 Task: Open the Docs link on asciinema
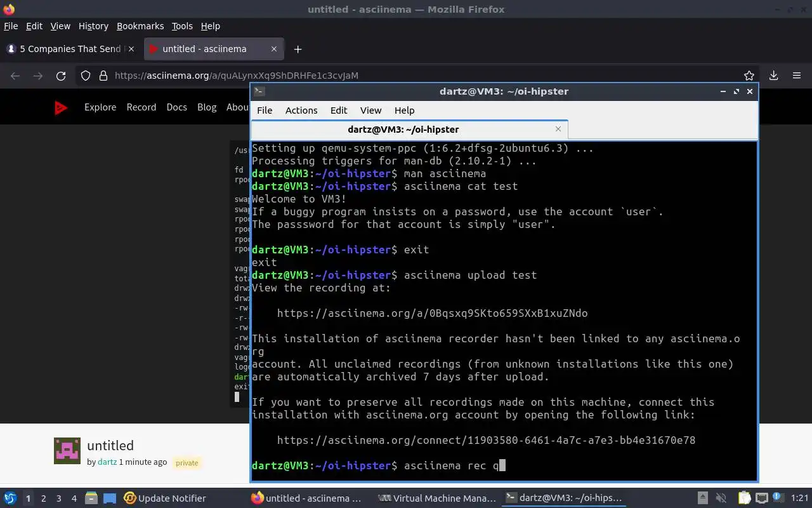[177, 107]
